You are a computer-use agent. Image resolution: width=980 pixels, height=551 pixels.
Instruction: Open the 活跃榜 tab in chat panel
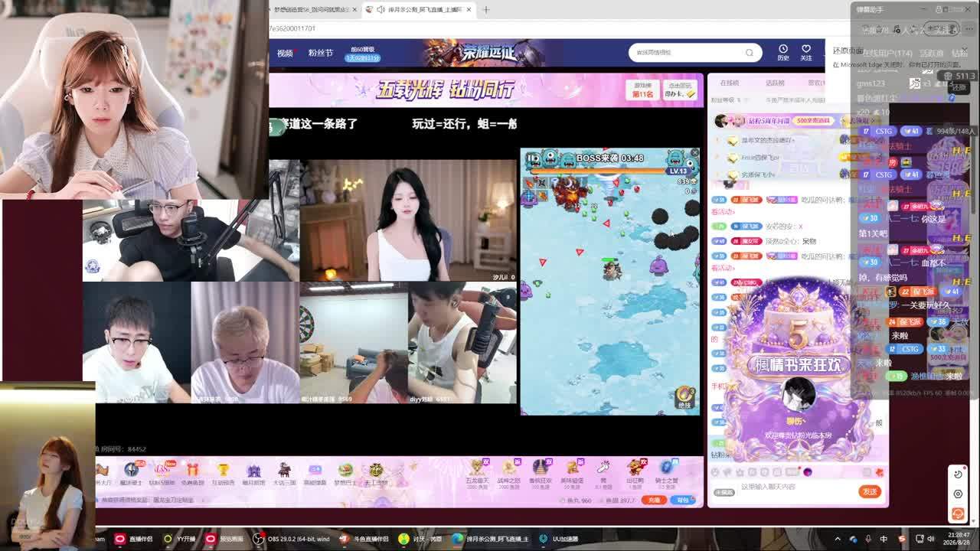point(775,83)
